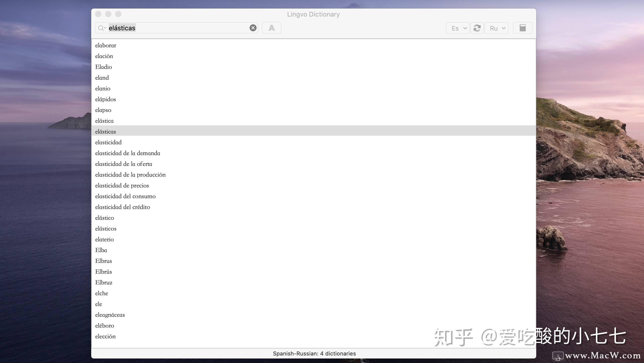Open the dictionary book icon on toolbar
The image size is (644, 363).
pyautogui.click(x=522, y=28)
